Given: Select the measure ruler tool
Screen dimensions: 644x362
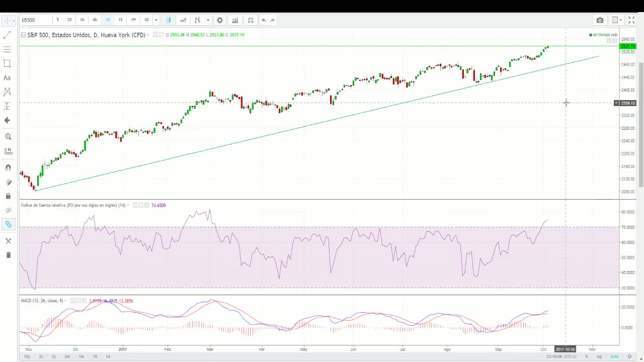Looking at the screenshot, I should click(8, 151).
